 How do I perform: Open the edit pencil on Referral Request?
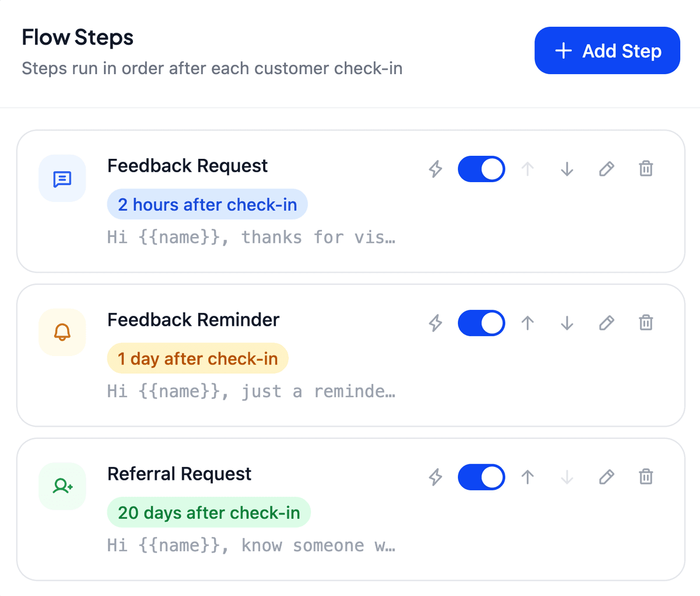pyautogui.click(x=606, y=477)
